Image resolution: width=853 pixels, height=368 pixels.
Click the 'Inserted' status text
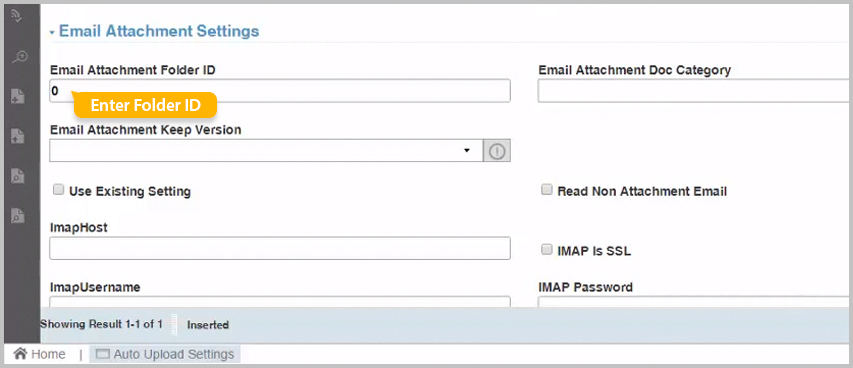[x=208, y=325]
